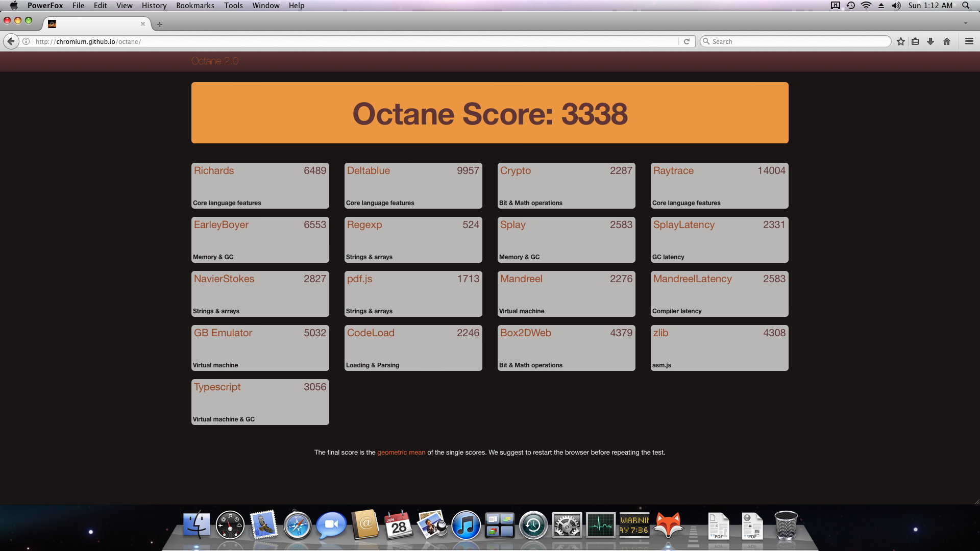
Task: Launch Finder from the Dock
Action: pos(197,525)
